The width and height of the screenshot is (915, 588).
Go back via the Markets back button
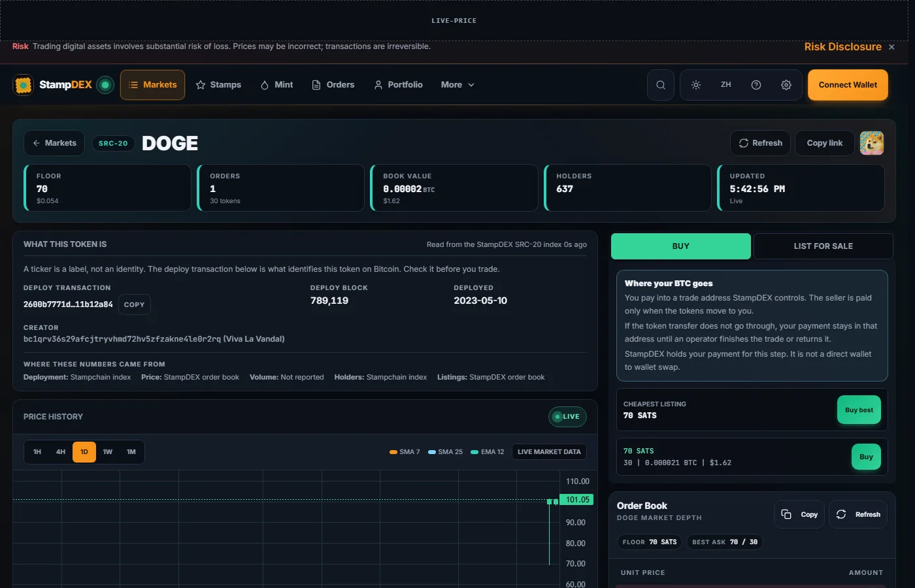pos(54,143)
